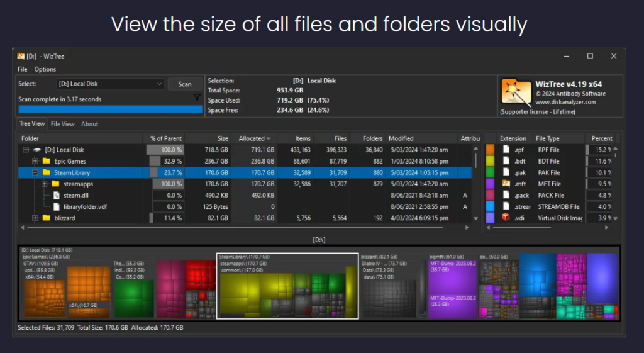Click the yellow-green .bdt color swatch
This screenshot has height=353, width=644.
[x=490, y=161]
